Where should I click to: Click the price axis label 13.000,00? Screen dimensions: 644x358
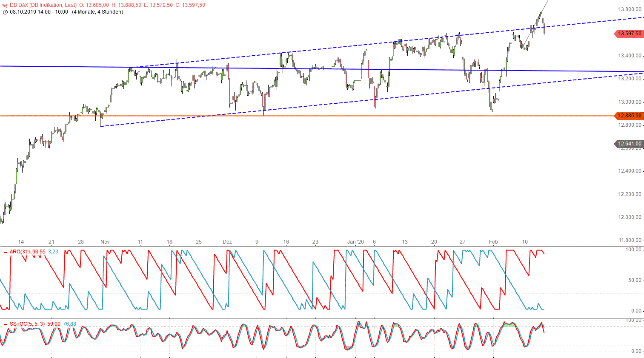[630, 102]
